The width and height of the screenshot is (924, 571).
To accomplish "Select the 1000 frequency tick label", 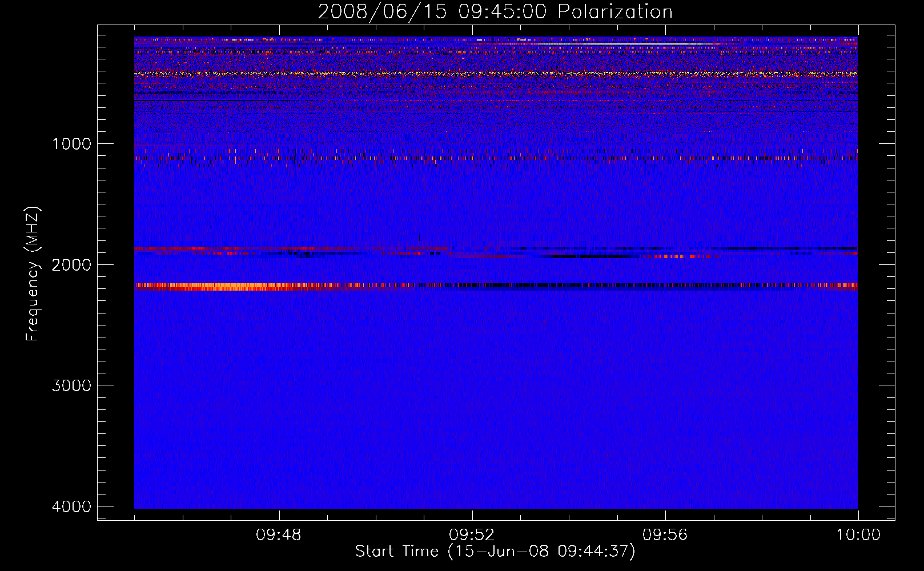I will click(71, 144).
